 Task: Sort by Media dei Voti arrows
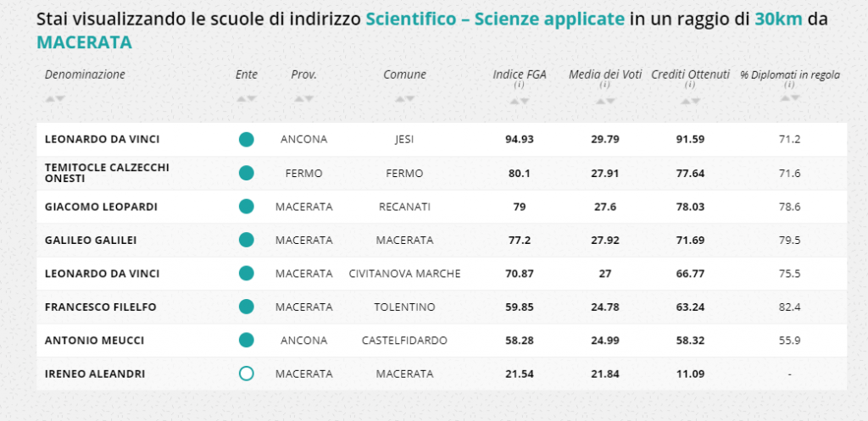coord(605,102)
